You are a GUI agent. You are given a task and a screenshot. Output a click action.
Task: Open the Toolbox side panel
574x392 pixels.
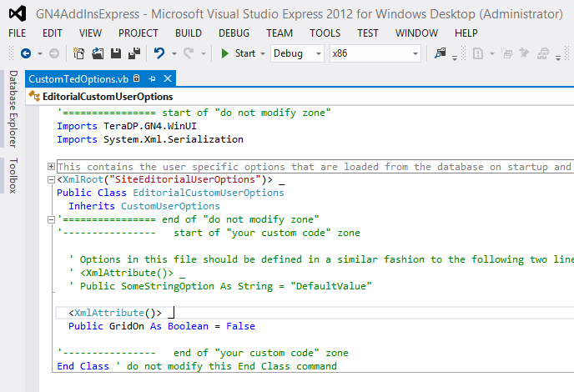click(13, 175)
